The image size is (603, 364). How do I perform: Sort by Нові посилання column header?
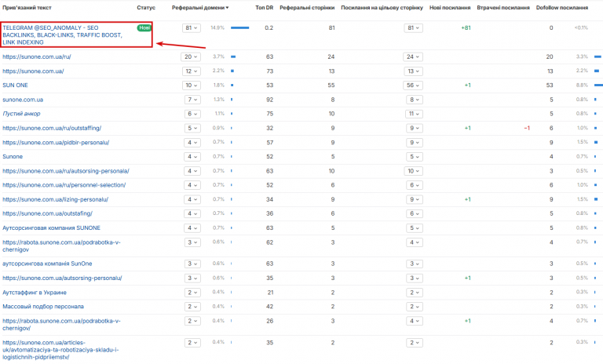(x=450, y=8)
